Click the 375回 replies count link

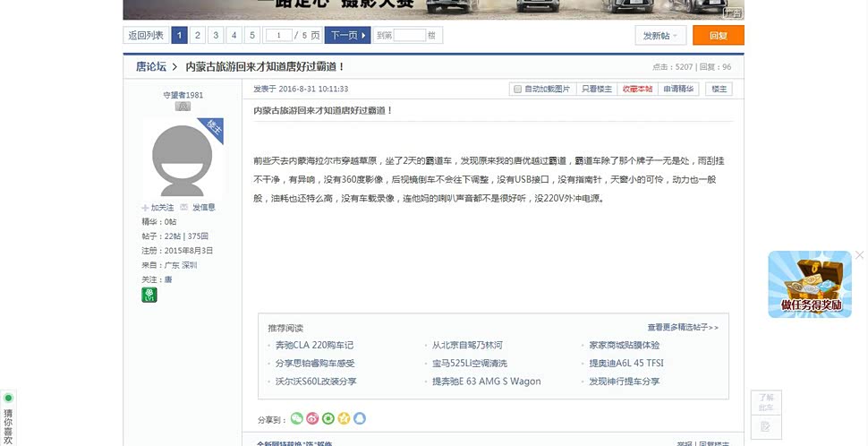coord(198,236)
